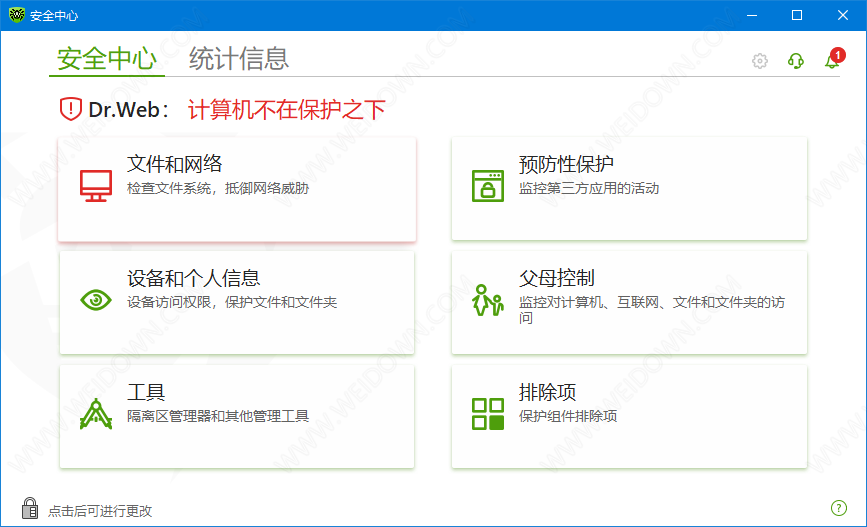Viewport: 867px width, 527px height.
Task: Click the Dr.Web: label
Action: tap(129, 109)
